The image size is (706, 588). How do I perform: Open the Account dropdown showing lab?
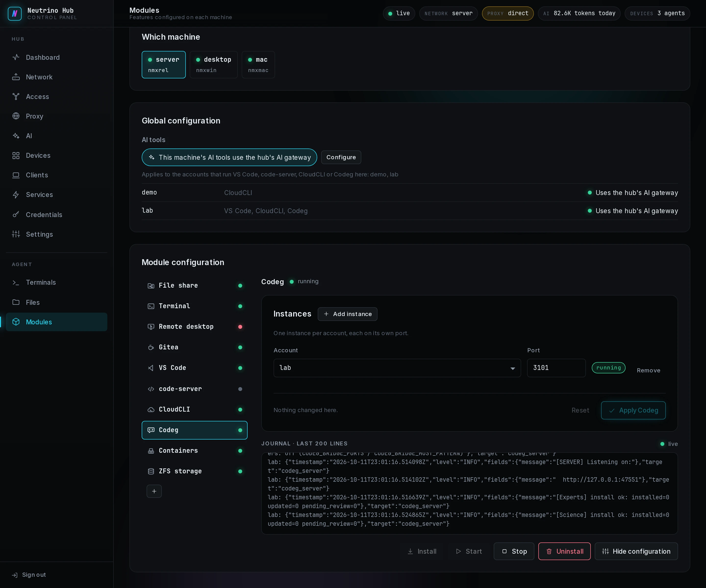pos(397,368)
